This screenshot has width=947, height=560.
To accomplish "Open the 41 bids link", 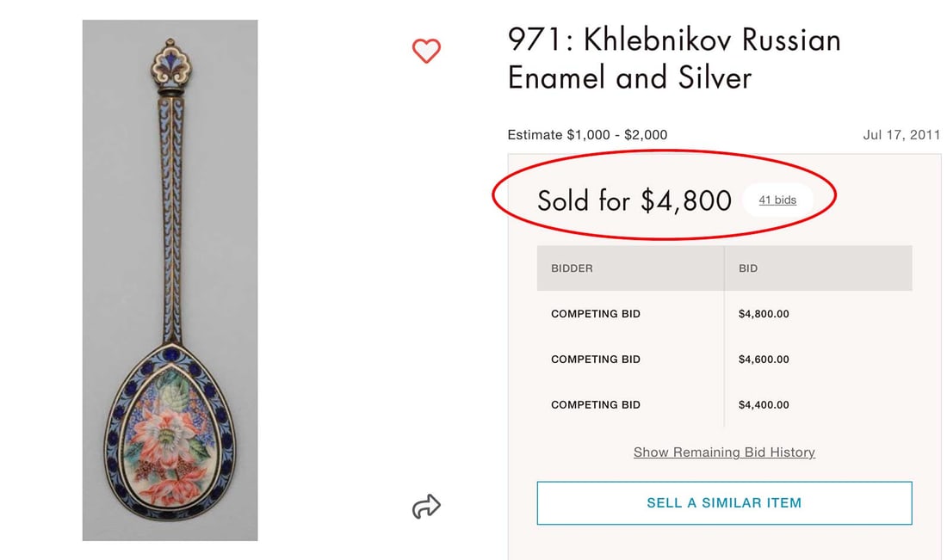I will click(777, 200).
